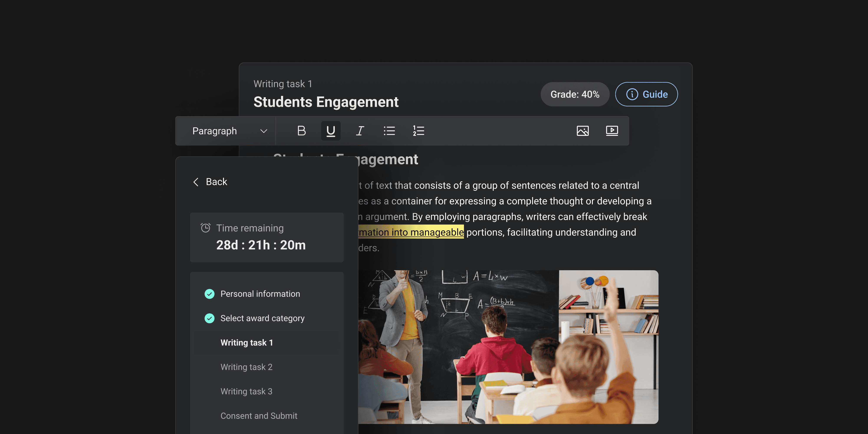The height and width of the screenshot is (434, 868).
Task: Toggle bold formatting
Action: click(x=301, y=131)
